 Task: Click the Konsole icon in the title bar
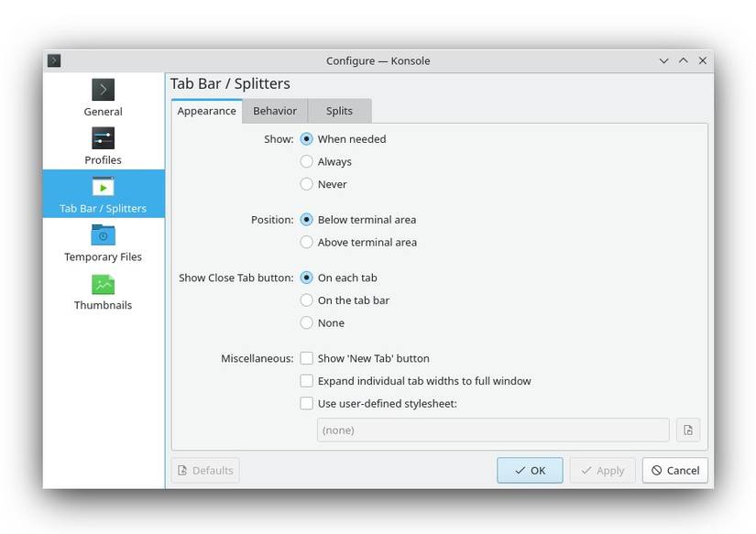[53, 60]
